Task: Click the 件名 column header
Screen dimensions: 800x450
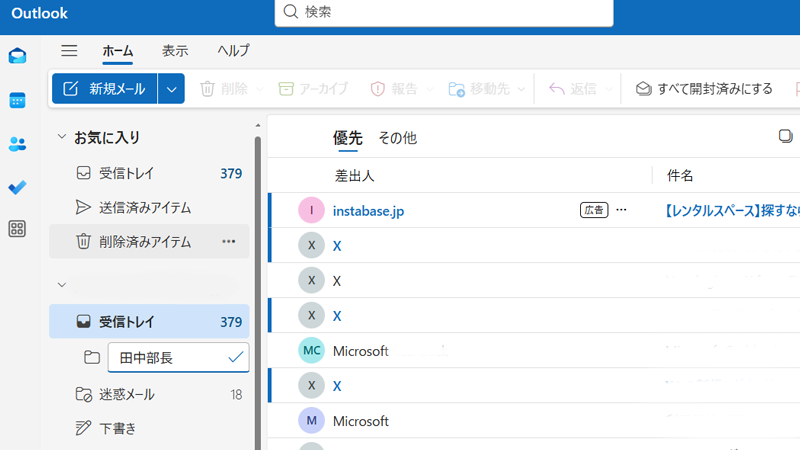Action: [680, 176]
